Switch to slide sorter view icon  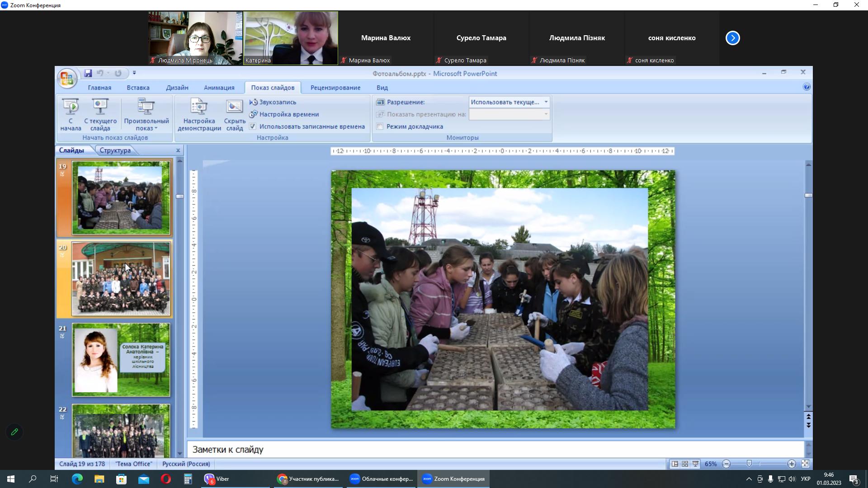point(685,464)
